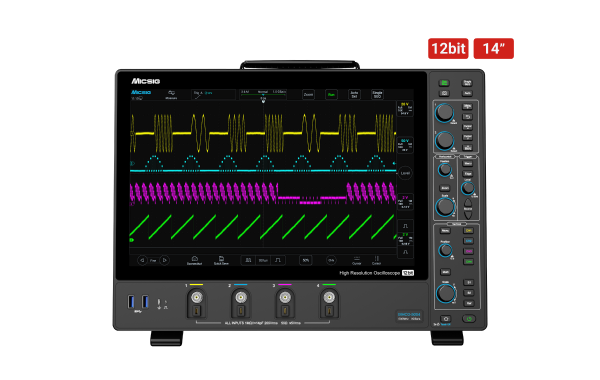This screenshot has height=380, width=600.
Task: Tap the left arrow beside Fine
Action: pos(142,260)
